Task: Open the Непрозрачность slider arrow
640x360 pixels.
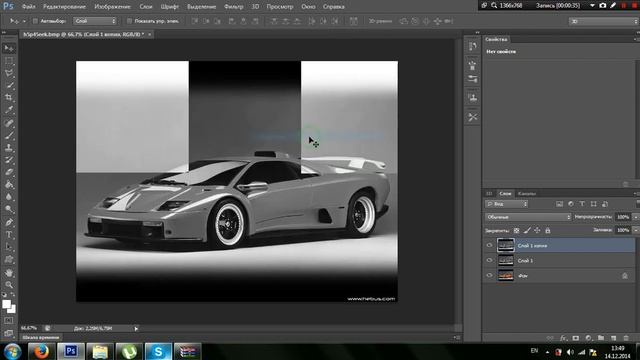Action: pos(635,217)
